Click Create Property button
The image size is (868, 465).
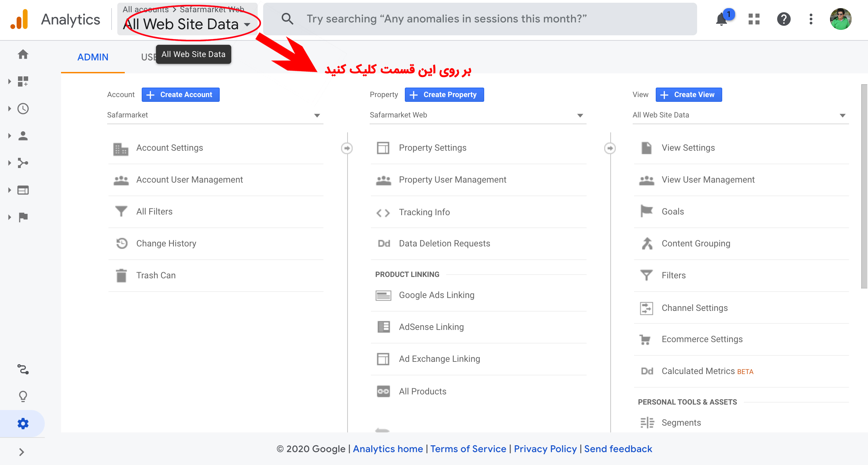(x=444, y=95)
